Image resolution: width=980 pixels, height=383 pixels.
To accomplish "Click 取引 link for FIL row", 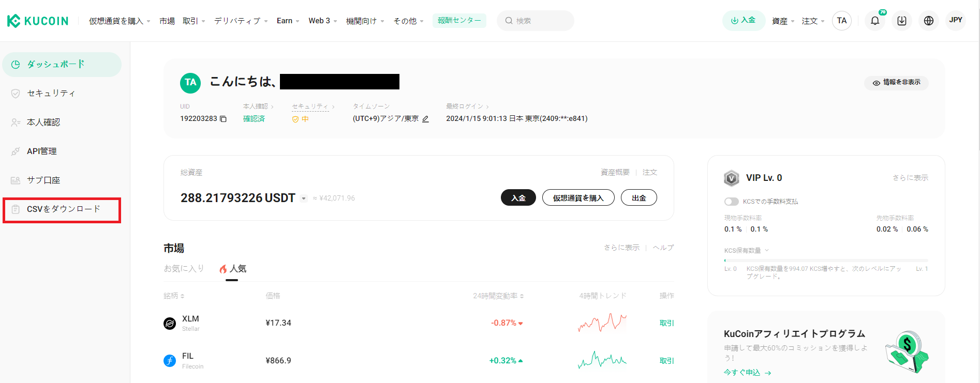I will click(x=667, y=361).
